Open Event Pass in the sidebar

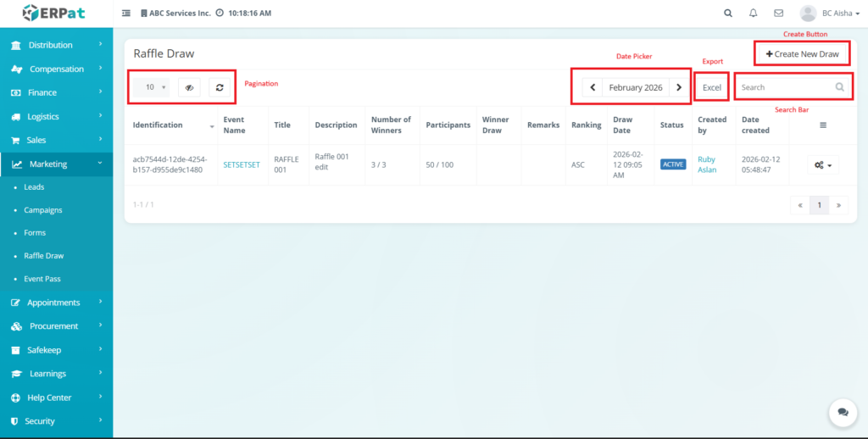tap(42, 279)
